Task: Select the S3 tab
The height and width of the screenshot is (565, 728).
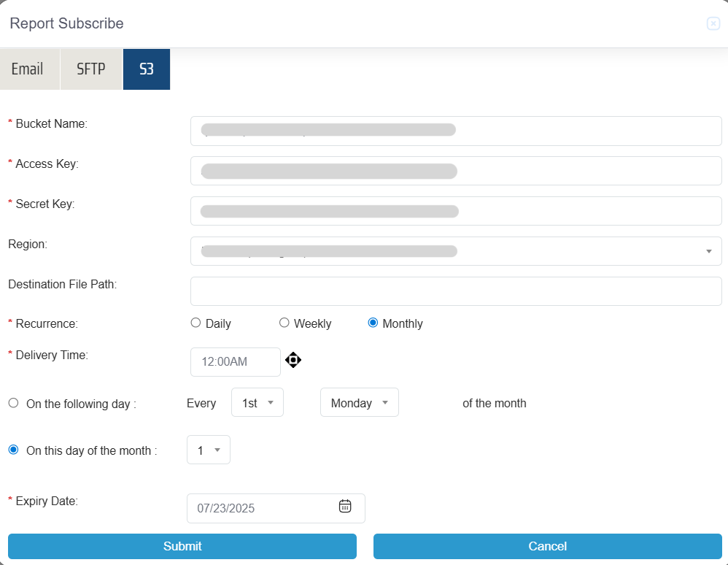Action: pos(147,69)
